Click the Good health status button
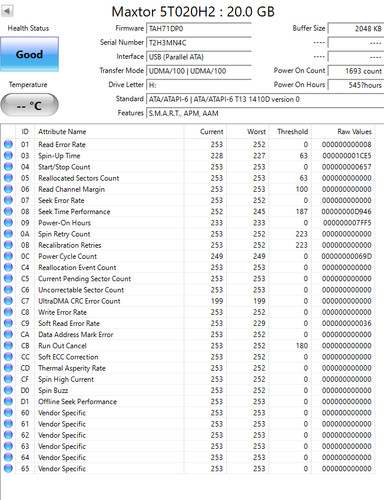Screen dimensions: 384x500 pyautogui.click(x=29, y=54)
